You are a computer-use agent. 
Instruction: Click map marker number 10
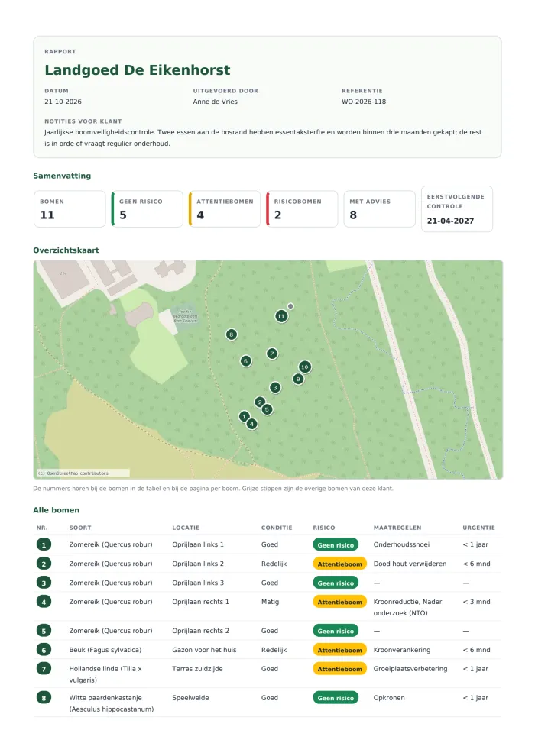[x=304, y=367]
